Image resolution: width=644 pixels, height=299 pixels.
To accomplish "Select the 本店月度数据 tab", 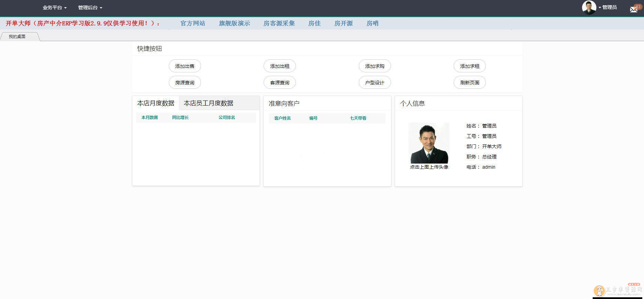I will [156, 103].
